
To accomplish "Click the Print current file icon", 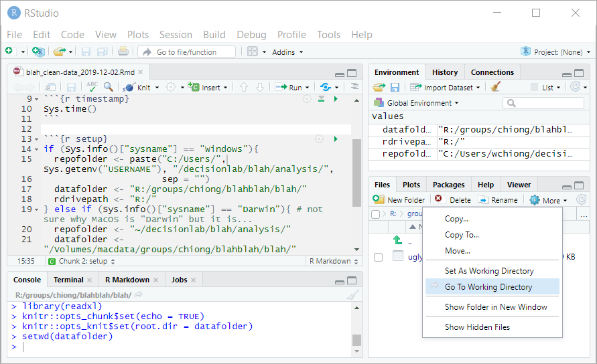I will [x=123, y=52].
